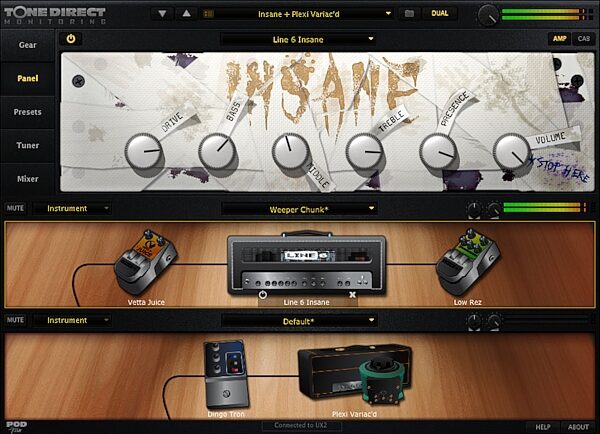Select the Dingo Tron pedal
Image resolution: width=600 pixels, height=434 pixels.
[227, 374]
